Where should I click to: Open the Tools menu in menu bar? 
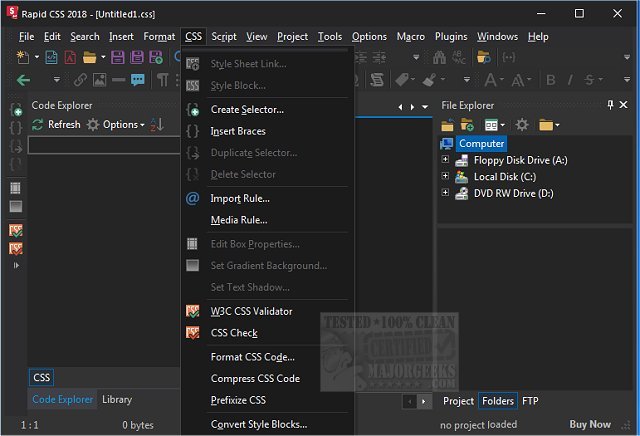tap(330, 37)
